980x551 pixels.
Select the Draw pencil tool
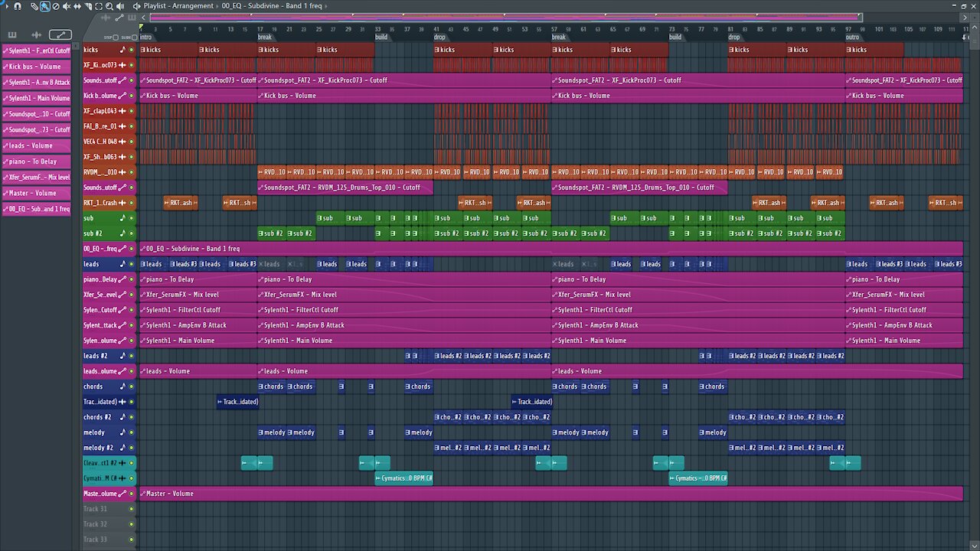34,6
